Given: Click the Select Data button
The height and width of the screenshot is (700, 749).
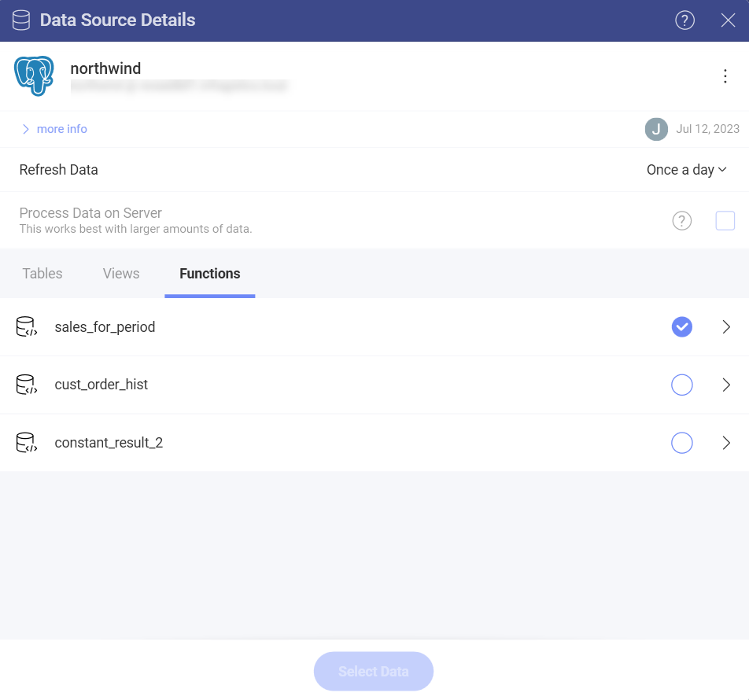Looking at the screenshot, I should 374,671.
